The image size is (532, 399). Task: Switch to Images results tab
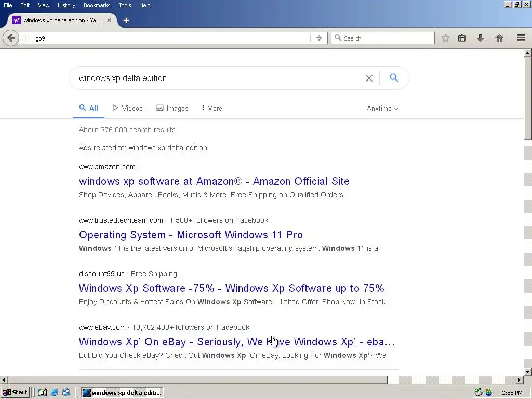coord(172,108)
